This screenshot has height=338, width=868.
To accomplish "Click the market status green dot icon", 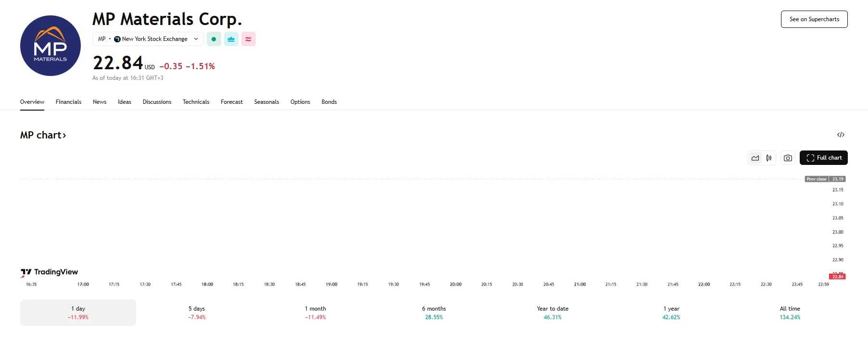I will (214, 39).
